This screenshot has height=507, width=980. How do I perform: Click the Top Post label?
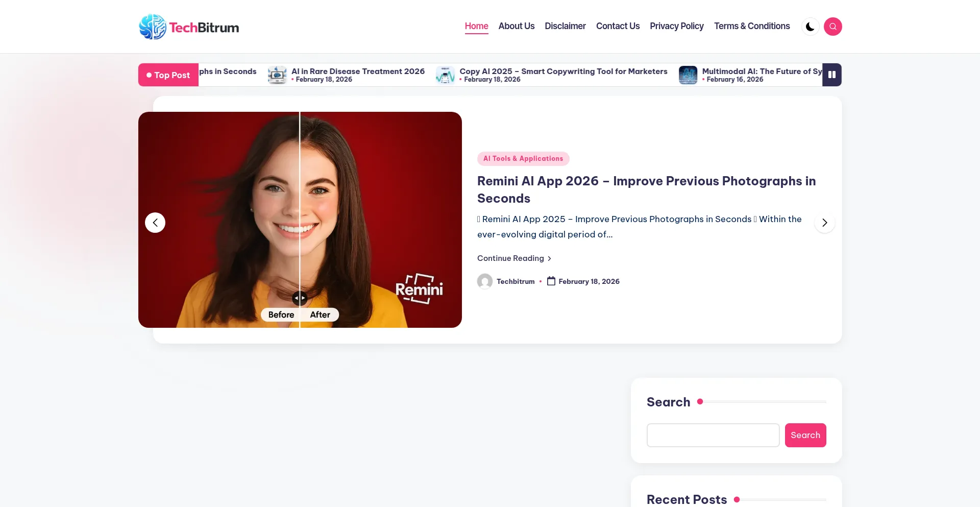pos(168,75)
